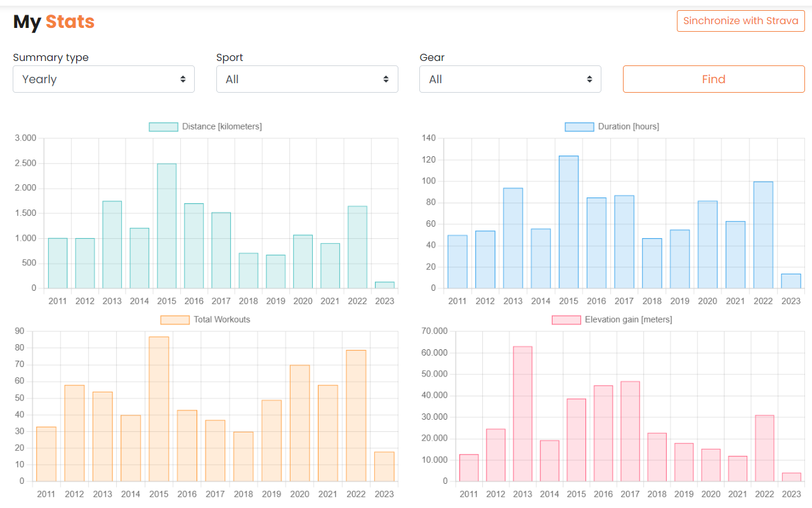Click the Find button
This screenshot has width=812, height=508.
tap(714, 79)
